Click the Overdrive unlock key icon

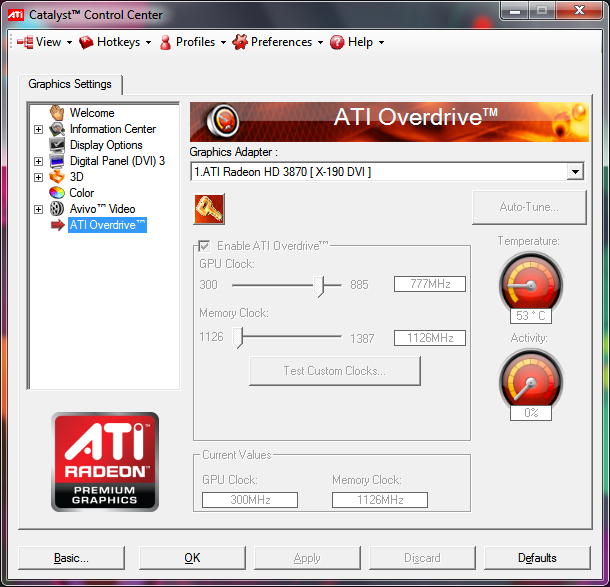[x=209, y=209]
